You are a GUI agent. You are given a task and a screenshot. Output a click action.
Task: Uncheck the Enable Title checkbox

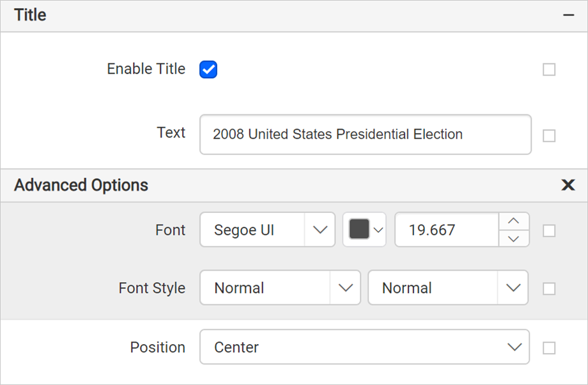pyautogui.click(x=208, y=70)
